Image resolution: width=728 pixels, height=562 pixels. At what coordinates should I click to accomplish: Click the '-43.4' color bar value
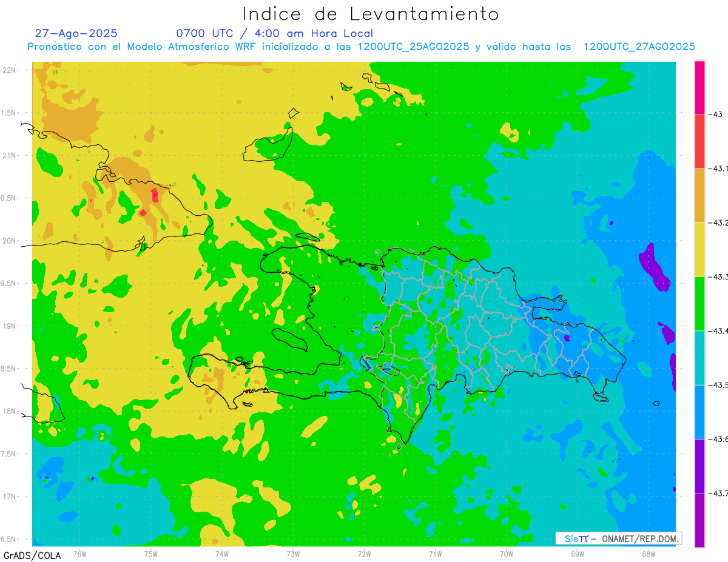point(718,331)
